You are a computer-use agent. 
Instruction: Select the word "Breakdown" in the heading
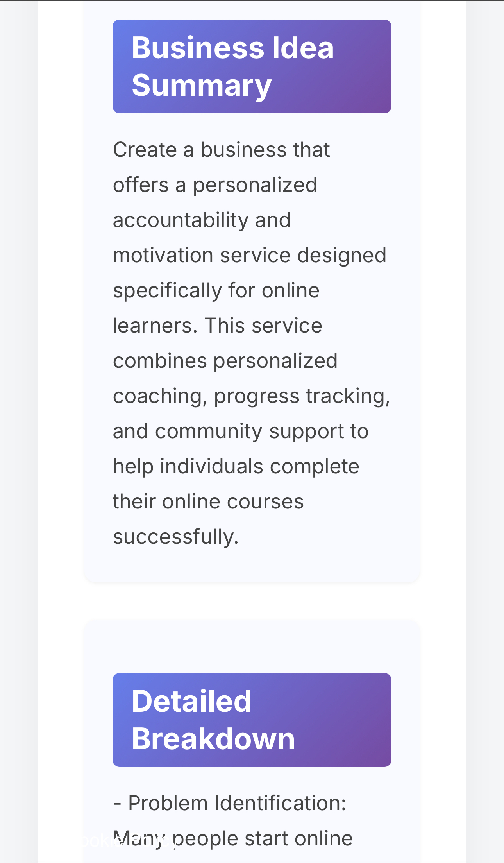(213, 738)
